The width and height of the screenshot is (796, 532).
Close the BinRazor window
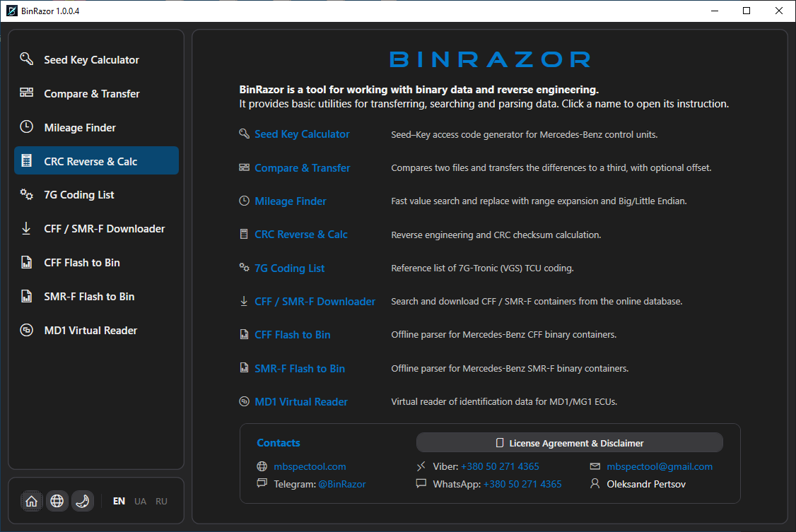tap(779, 11)
